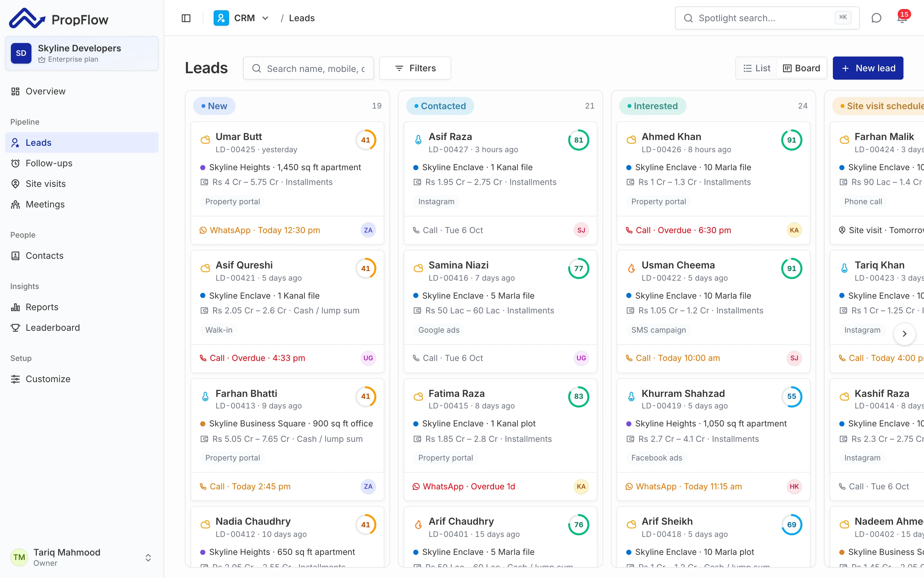This screenshot has width=924, height=578.
Task: Go to Follow-ups page
Action: [x=82, y=163]
